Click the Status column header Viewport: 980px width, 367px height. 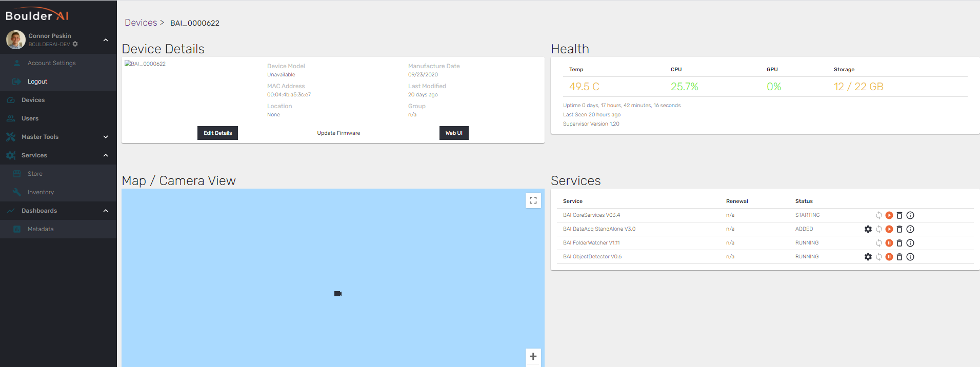pos(804,201)
